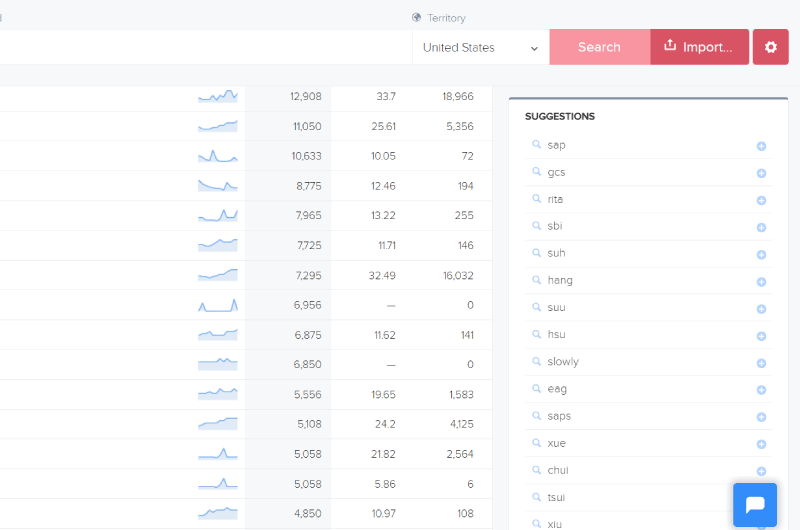Open the chat support widget

[x=755, y=505]
